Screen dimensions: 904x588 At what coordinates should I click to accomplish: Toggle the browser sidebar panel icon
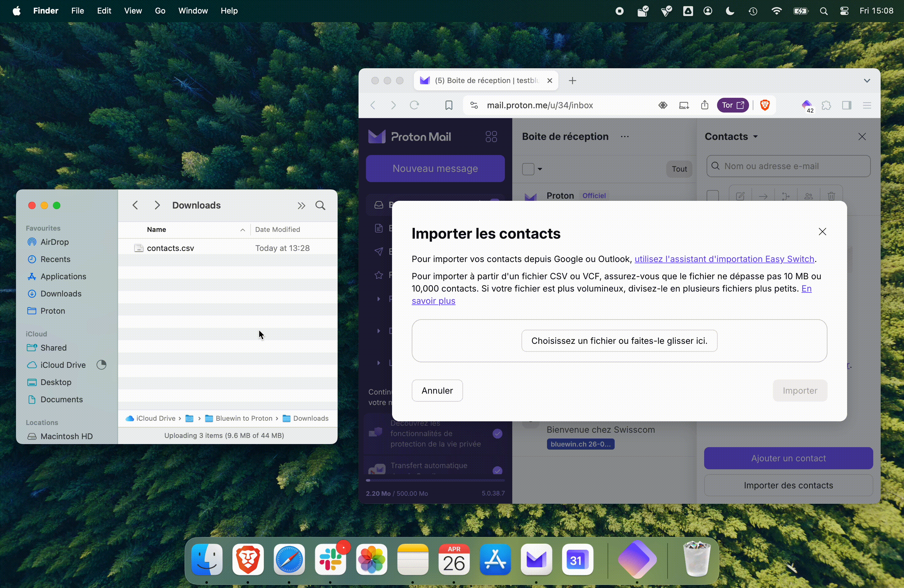(847, 105)
